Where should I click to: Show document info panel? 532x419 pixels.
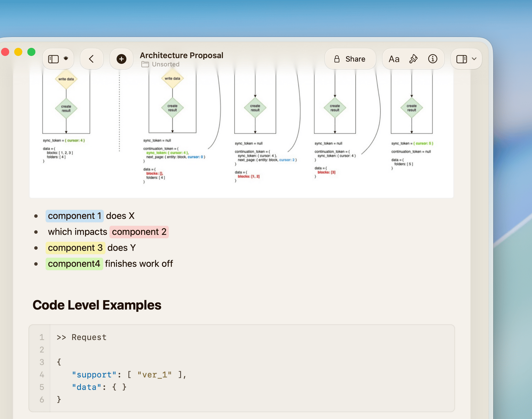432,59
